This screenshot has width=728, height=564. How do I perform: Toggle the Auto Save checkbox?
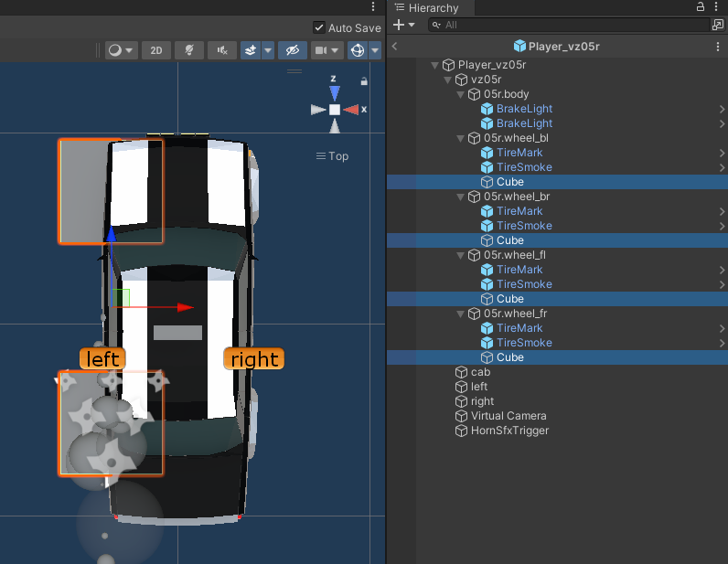319,27
